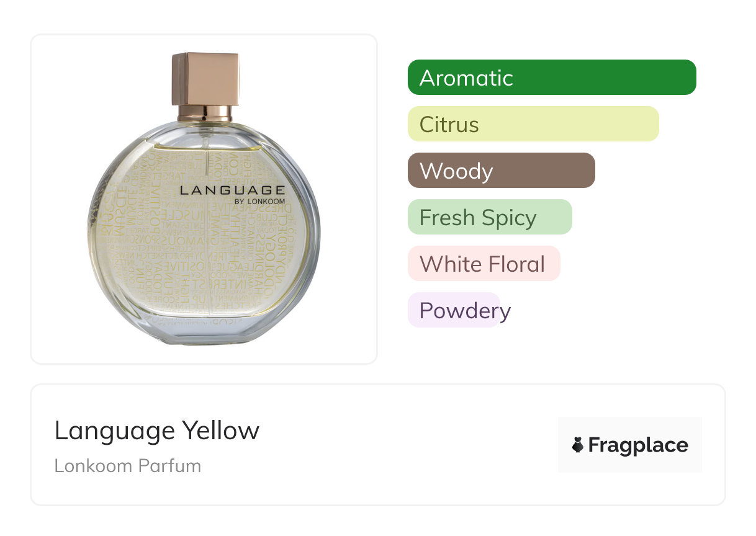
Task: Click the gold metallic collar below the cap
Action: [x=205, y=113]
